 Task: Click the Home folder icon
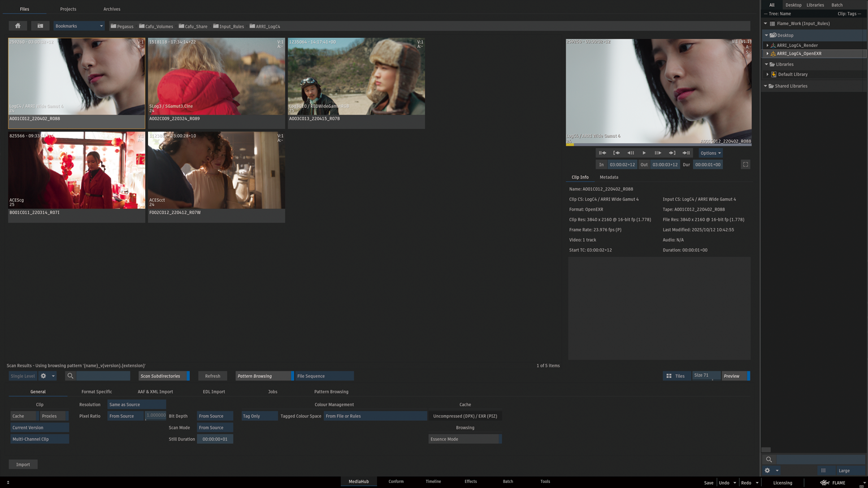coord(18,26)
